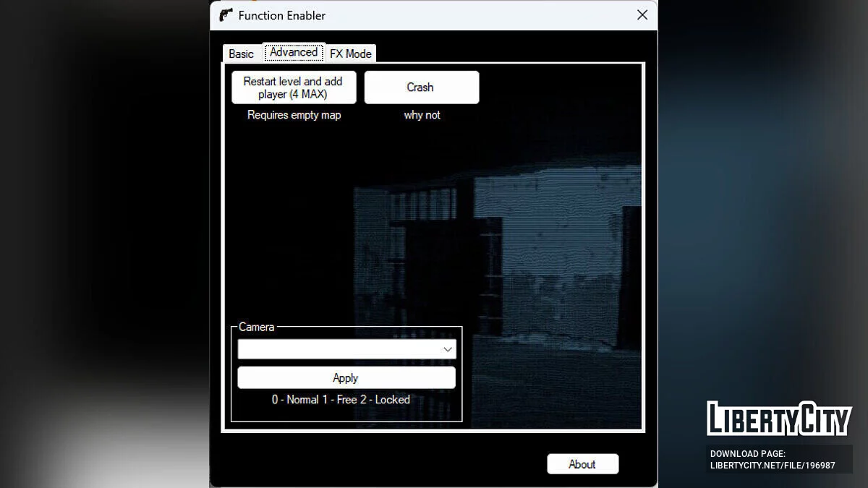The image size is (868, 488).
Task: Switch to the Basic tab
Action: click(x=241, y=53)
